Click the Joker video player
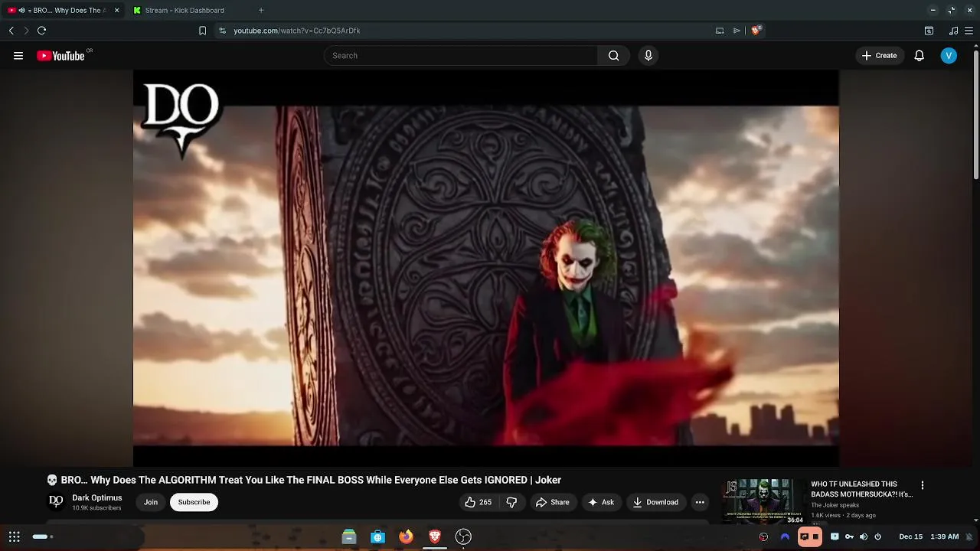Image resolution: width=980 pixels, height=551 pixels. click(486, 268)
